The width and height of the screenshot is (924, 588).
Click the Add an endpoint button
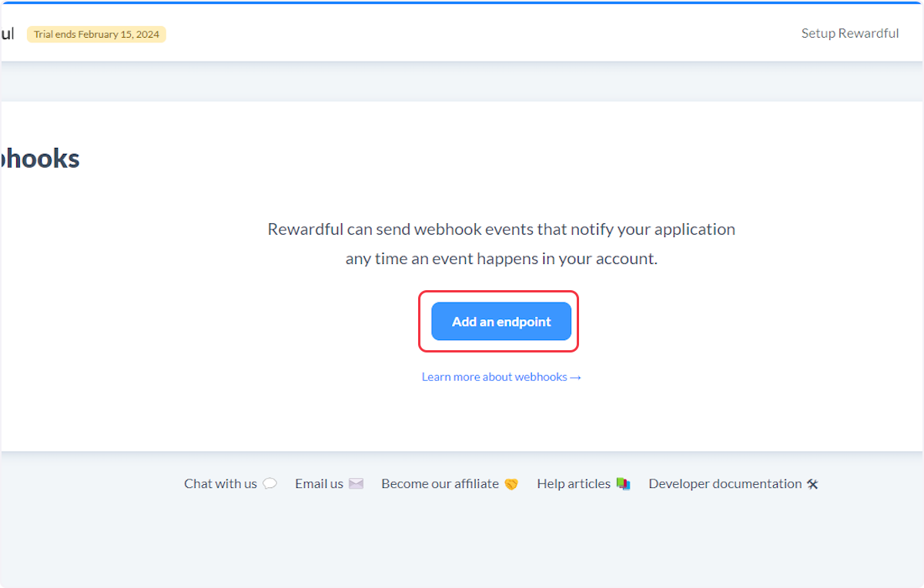501,322
